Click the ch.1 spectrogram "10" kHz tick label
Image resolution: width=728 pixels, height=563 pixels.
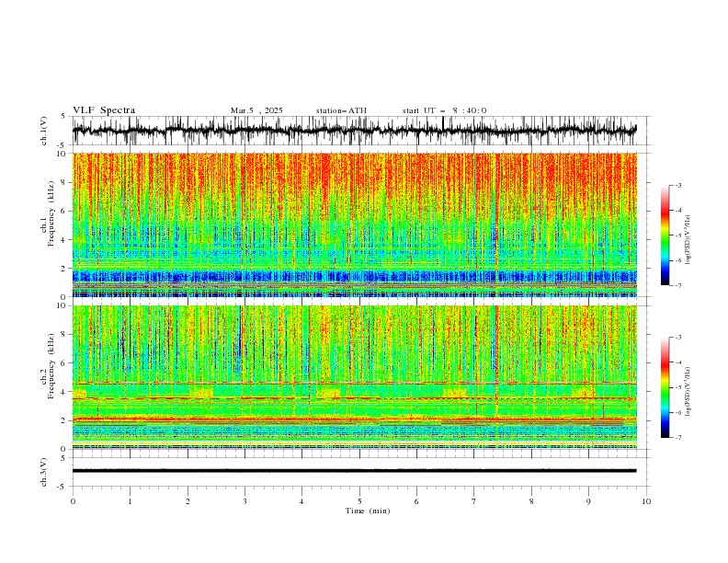tap(63, 154)
